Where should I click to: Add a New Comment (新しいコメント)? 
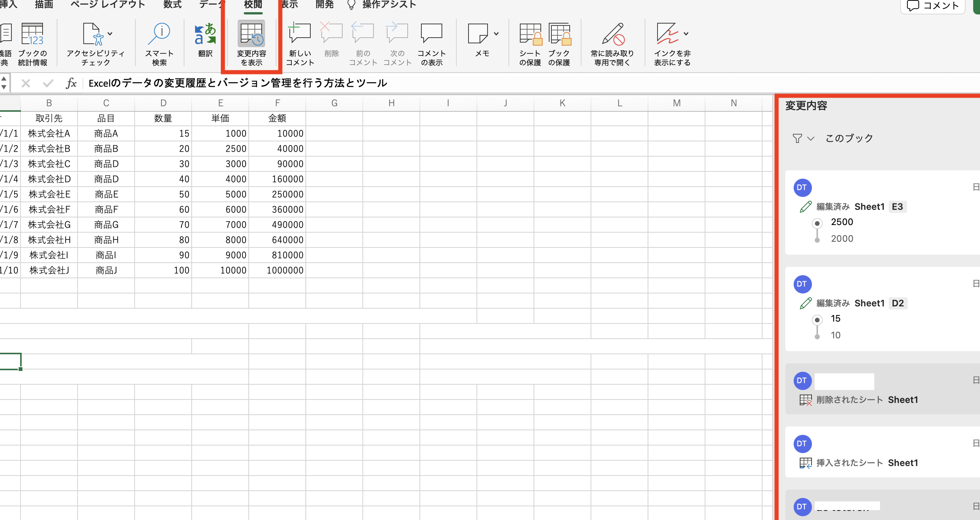click(x=300, y=34)
